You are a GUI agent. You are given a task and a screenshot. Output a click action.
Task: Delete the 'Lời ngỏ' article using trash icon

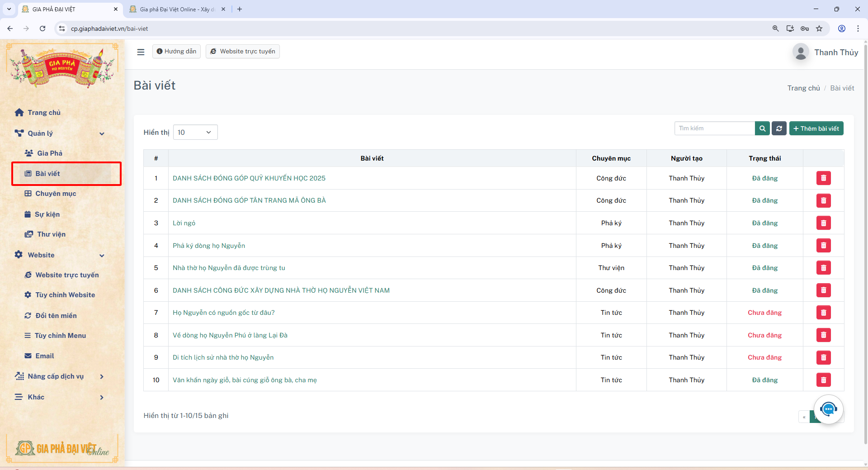pyautogui.click(x=823, y=223)
